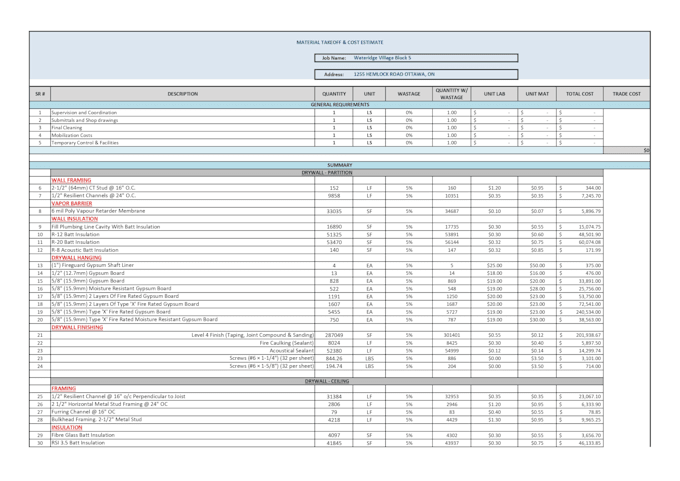Select the Address field 1255 Hemlock Road Ottawa
The width and height of the screenshot is (680, 481).
[x=416, y=74]
